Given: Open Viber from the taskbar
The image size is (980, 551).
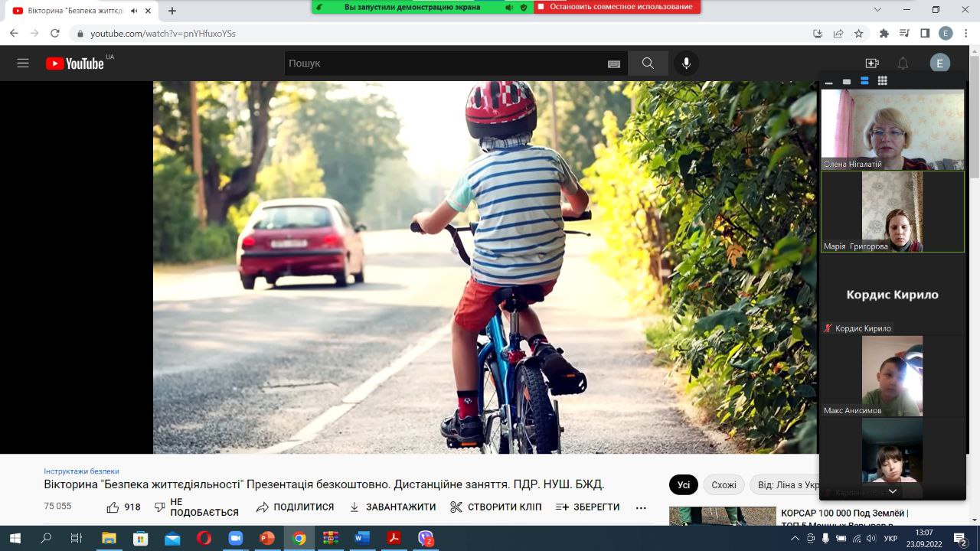Looking at the screenshot, I should tap(426, 538).
